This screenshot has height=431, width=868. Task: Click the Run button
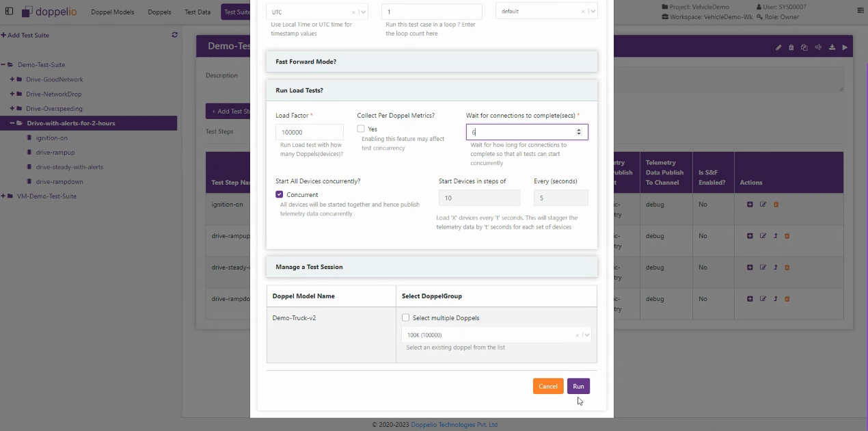click(578, 387)
